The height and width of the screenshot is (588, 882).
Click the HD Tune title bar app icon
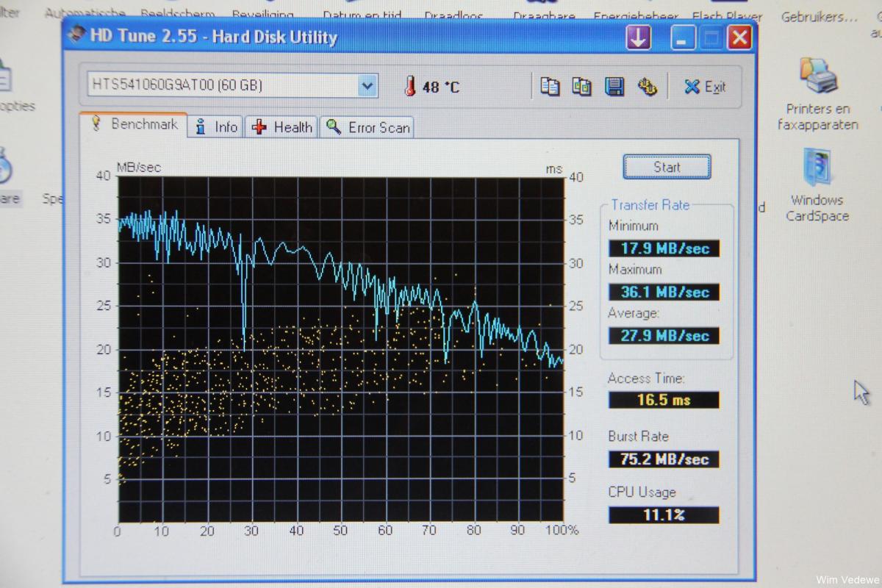click(77, 35)
